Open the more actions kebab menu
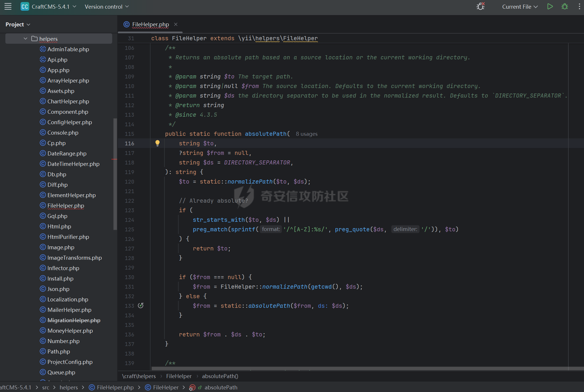 click(x=579, y=6)
